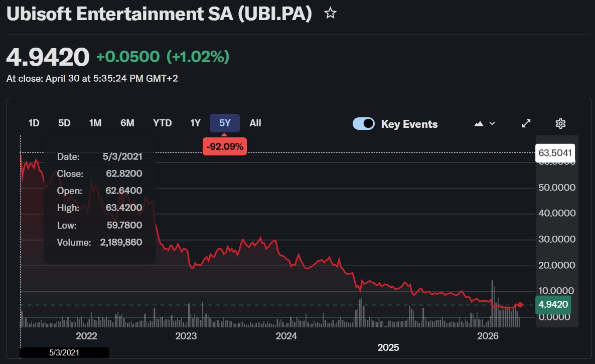This screenshot has height=364, width=595.
Task: Click the 5/3/2021 date label on axis
Action: click(x=64, y=352)
